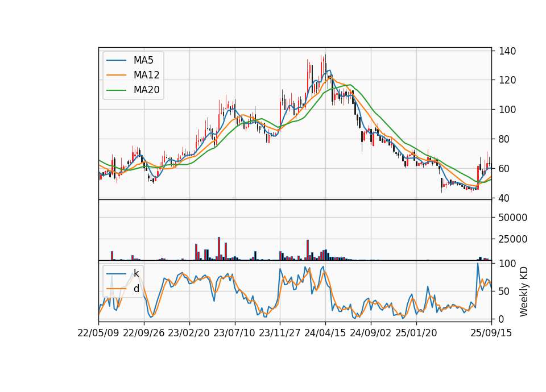This screenshot has height=392, width=546.
Task: Click the d legend label in KD panel
Action: (136, 289)
